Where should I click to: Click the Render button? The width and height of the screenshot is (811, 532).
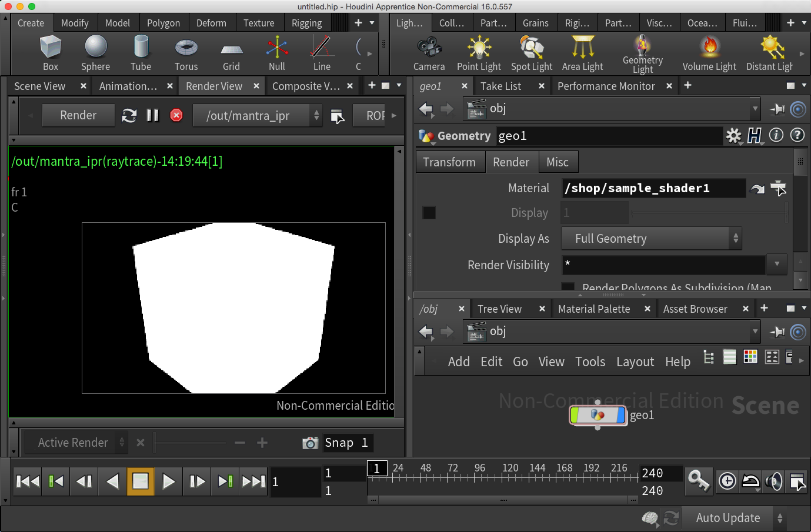(78, 115)
